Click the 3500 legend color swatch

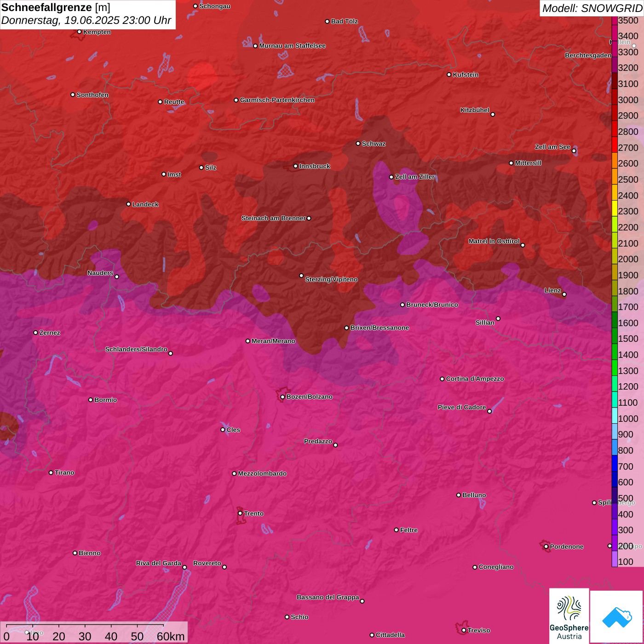pos(615,21)
